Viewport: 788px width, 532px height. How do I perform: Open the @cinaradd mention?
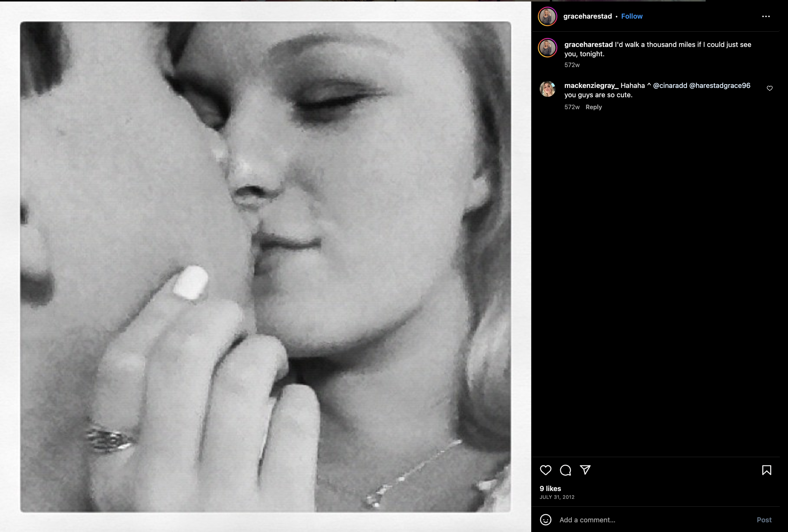[x=670, y=86]
